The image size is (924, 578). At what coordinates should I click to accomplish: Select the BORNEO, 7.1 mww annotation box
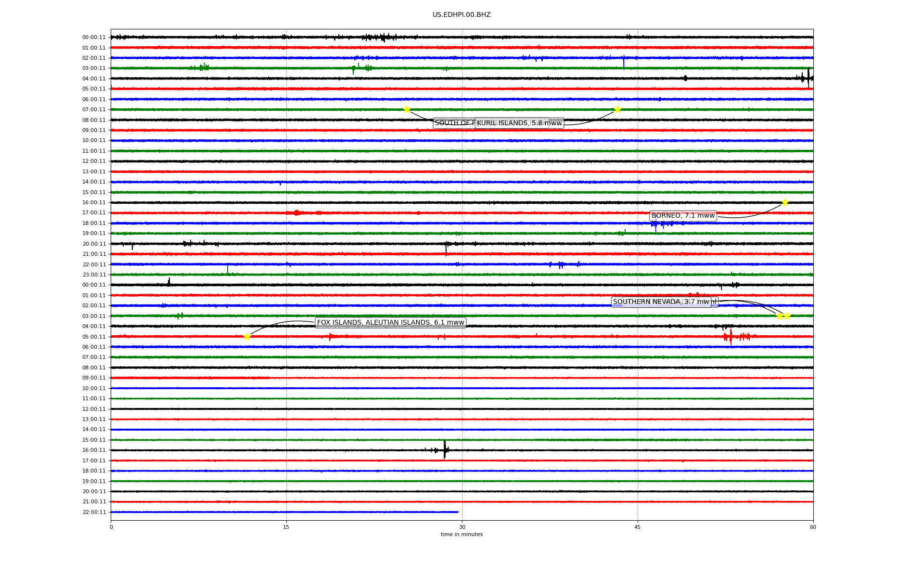(683, 216)
